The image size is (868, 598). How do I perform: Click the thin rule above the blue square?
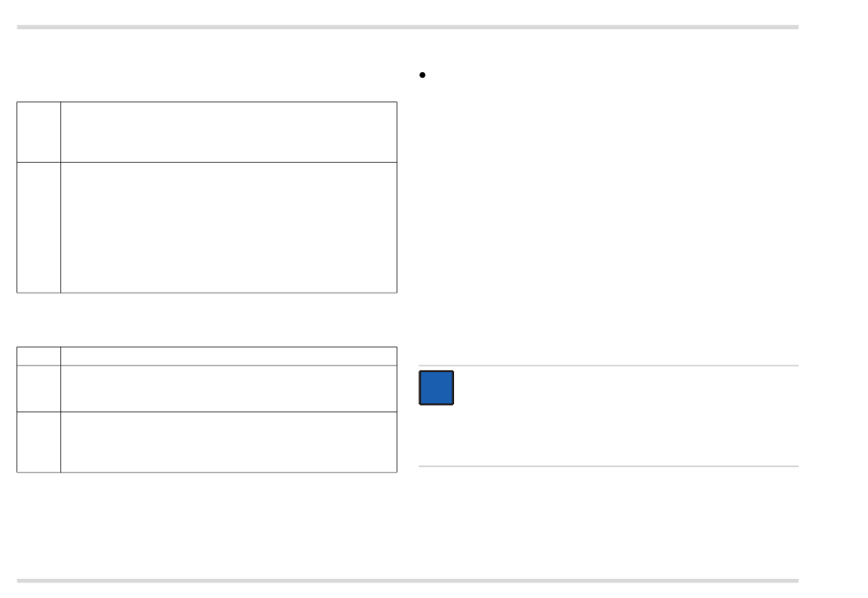pyautogui.click(x=609, y=365)
